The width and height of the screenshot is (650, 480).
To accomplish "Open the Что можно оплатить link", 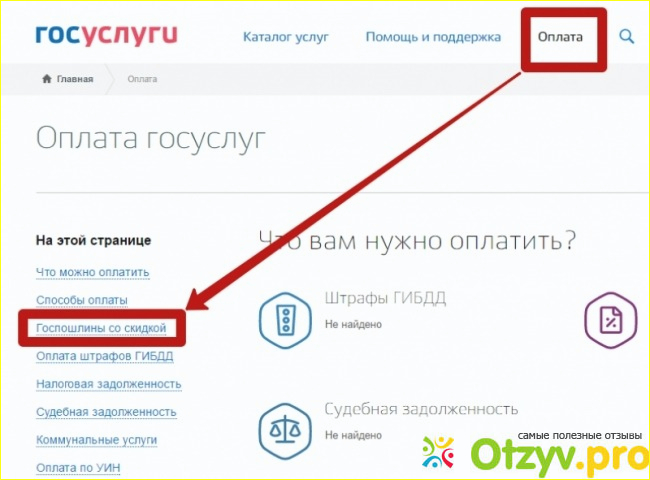I will [92, 272].
